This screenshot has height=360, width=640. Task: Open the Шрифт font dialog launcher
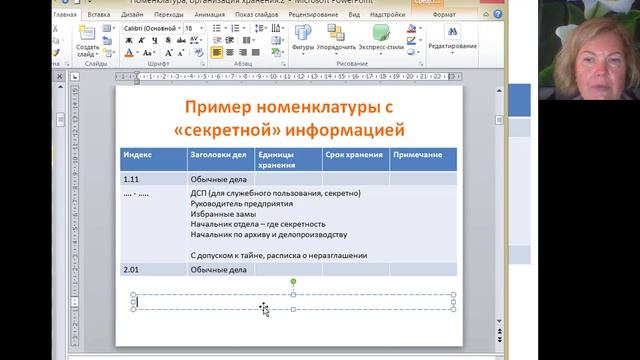[202, 64]
